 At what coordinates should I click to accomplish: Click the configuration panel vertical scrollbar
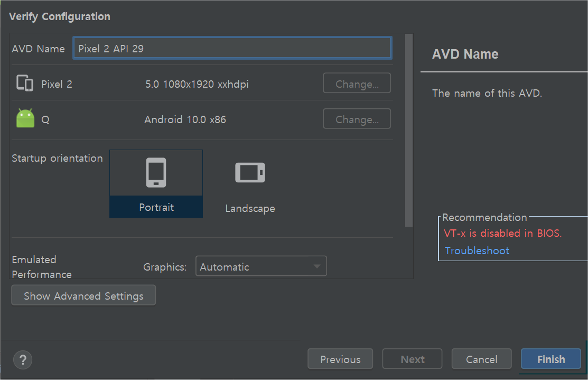coord(409,130)
